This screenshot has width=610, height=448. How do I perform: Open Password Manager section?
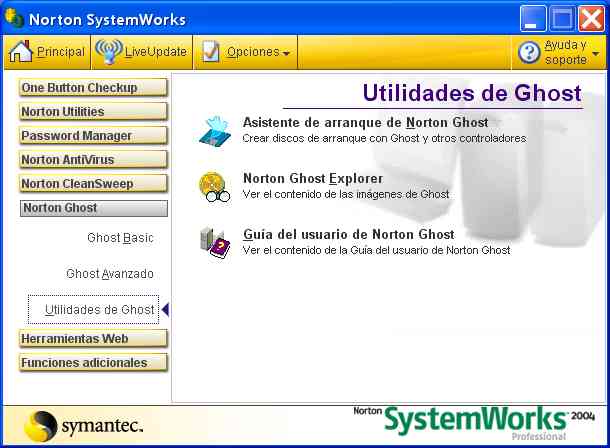click(93, 136)
